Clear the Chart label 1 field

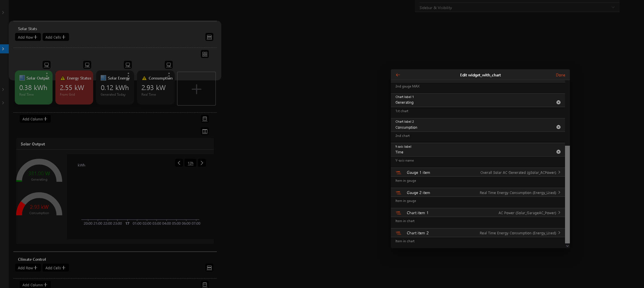tap(558, 102)
